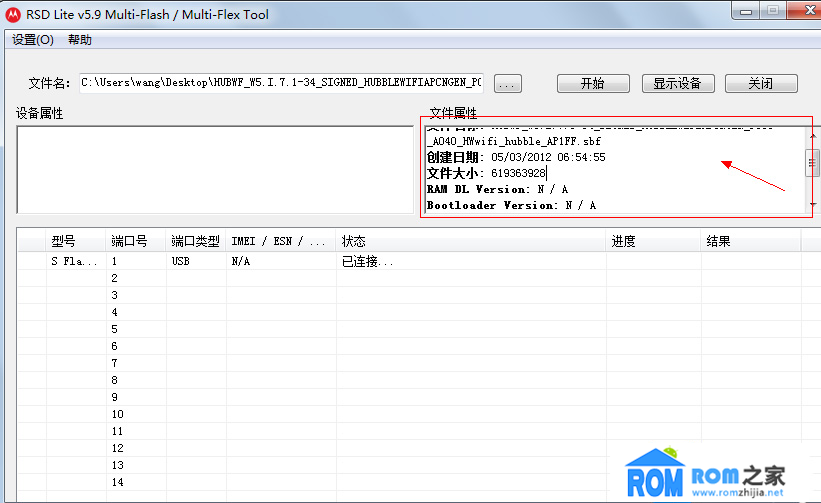Close the RSD Lite window
Image resolution: width=821 pixels, height=503 pixels.
click(x=806, y=10)
